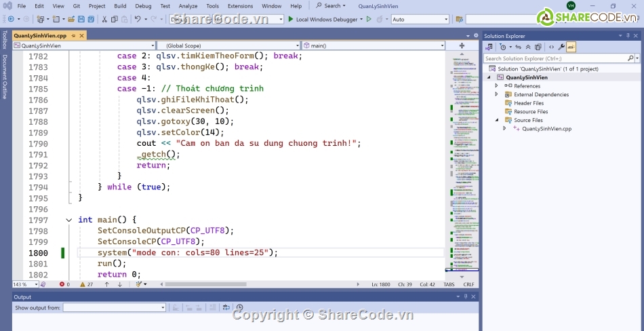644x331 pixels.
Task: Click the warnings triangle showing 27
Action: pyautogui.click(x=83, y=284)
